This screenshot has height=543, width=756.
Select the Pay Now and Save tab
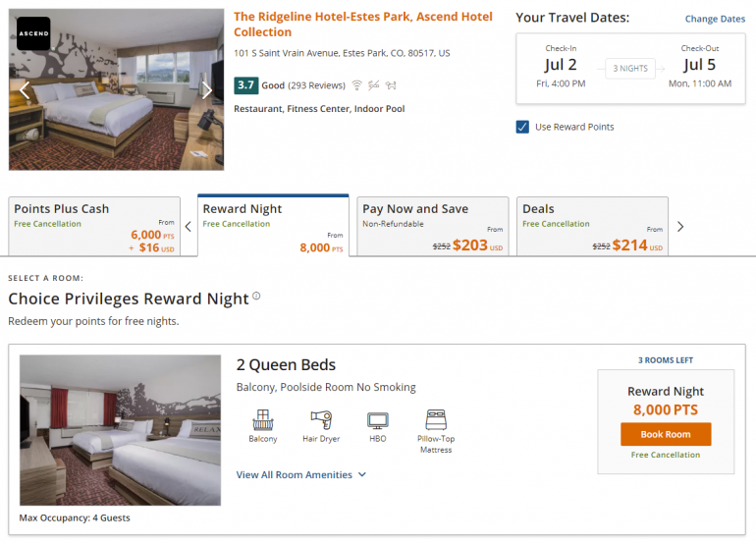432,227
